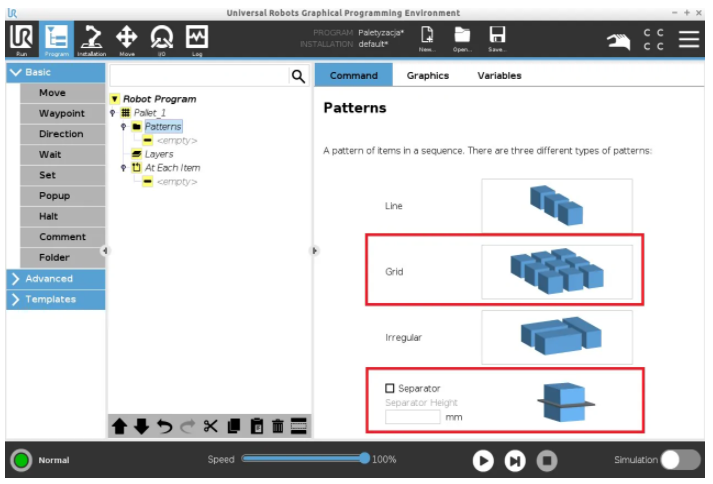Create a new program with New icon
Screen dimensions: 713x484
pos(427,39)
